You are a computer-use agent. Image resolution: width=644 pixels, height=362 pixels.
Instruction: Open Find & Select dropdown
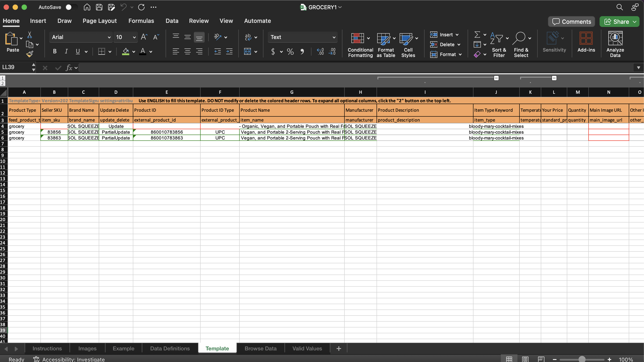tap(530, 38)
